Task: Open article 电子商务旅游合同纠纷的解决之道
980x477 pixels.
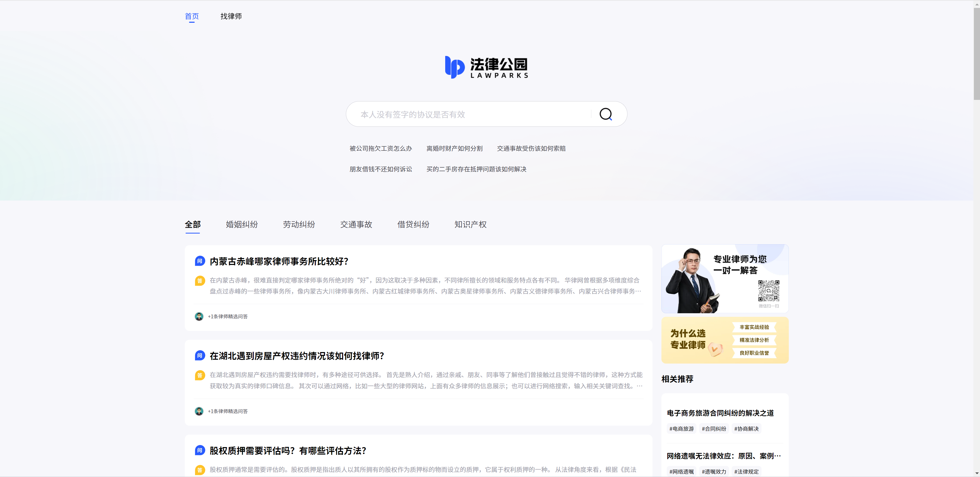Action: 720,413
